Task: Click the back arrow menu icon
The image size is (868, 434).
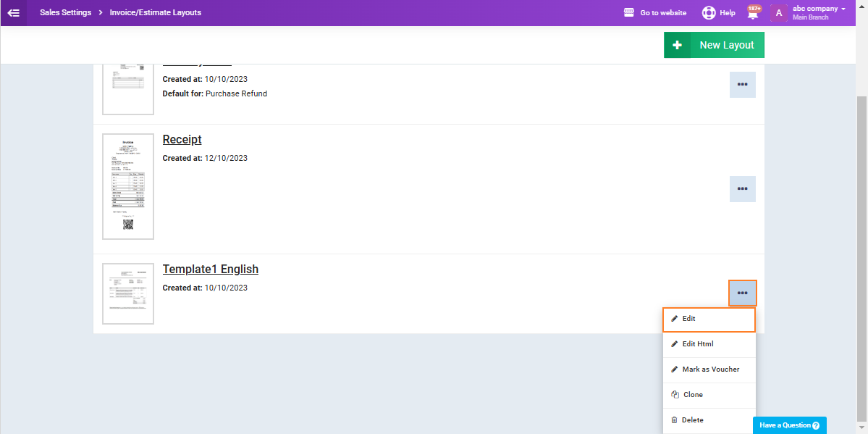Action: pyautogui.click(x=13, y=12)
